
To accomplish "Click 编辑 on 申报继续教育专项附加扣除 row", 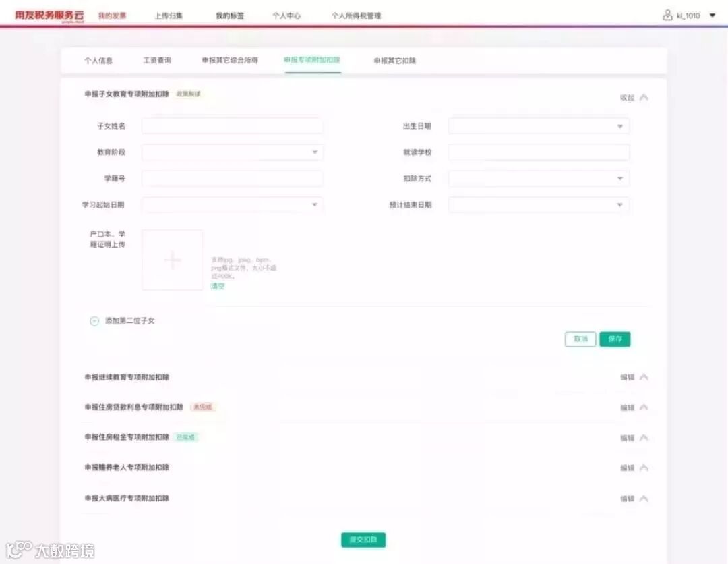I will click(628, 377).
